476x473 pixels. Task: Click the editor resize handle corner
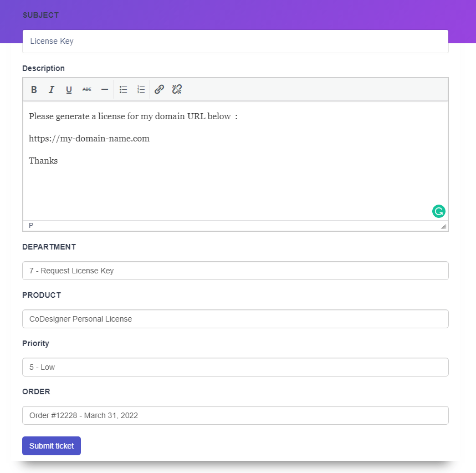point(443,227)
